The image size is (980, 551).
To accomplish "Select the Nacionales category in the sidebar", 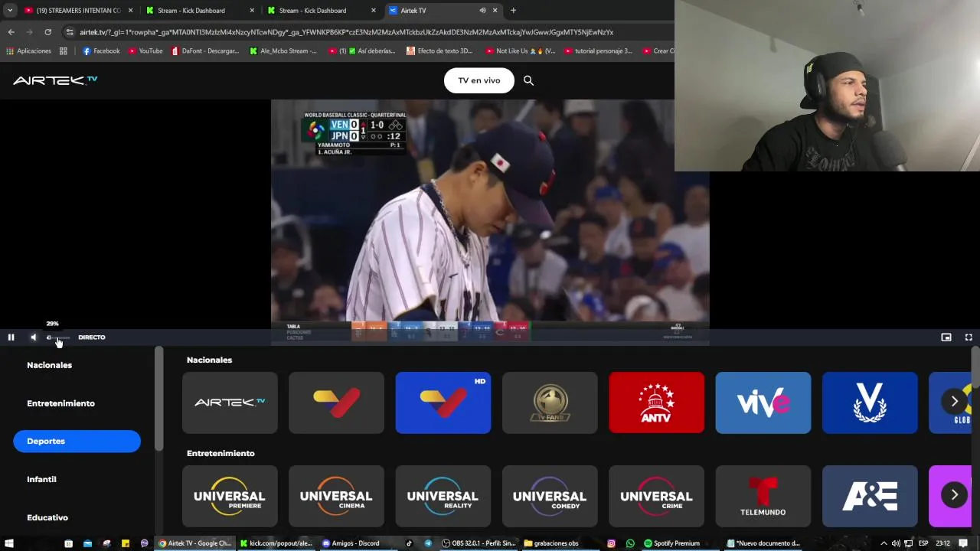I will 49,365.
